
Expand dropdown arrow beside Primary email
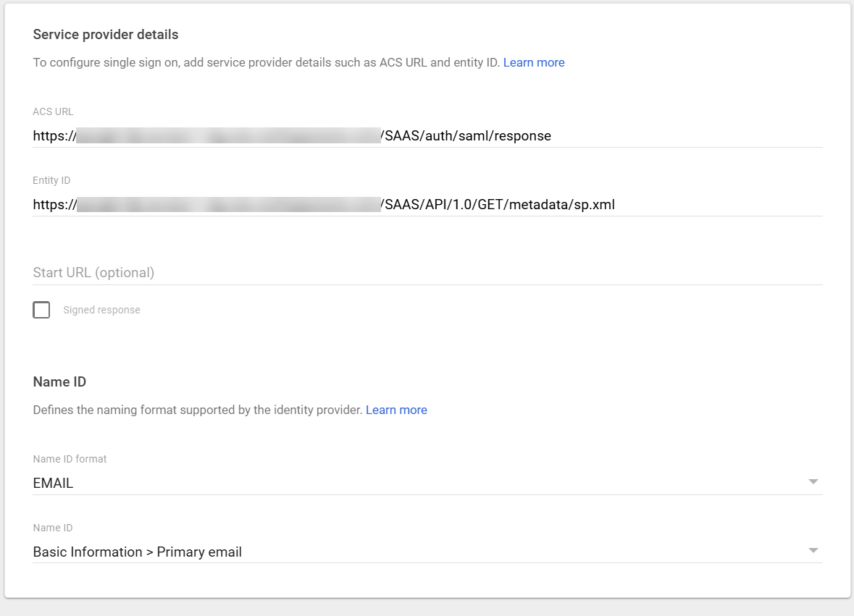coord(813,550)
